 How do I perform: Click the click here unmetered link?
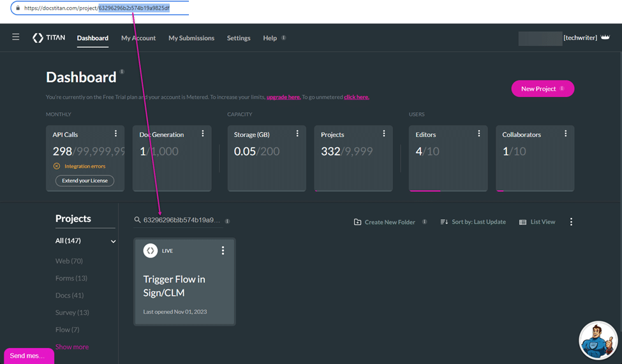pyautogui.click(x=356, y=97)
